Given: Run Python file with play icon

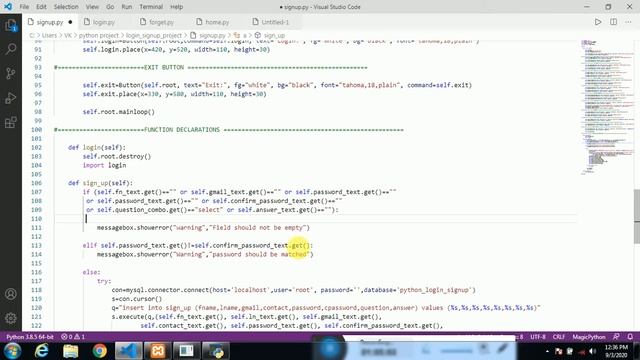Looking at the screenshot, I should [x=598, y=22].
